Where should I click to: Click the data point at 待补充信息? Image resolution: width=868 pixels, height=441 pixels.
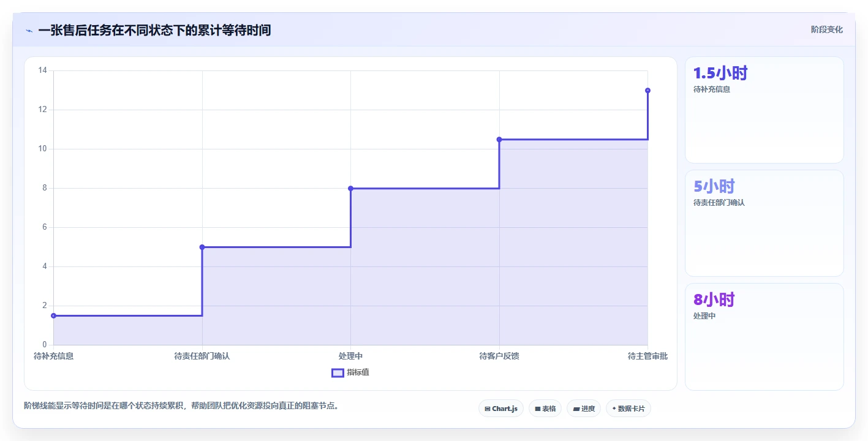coord(54,315)
